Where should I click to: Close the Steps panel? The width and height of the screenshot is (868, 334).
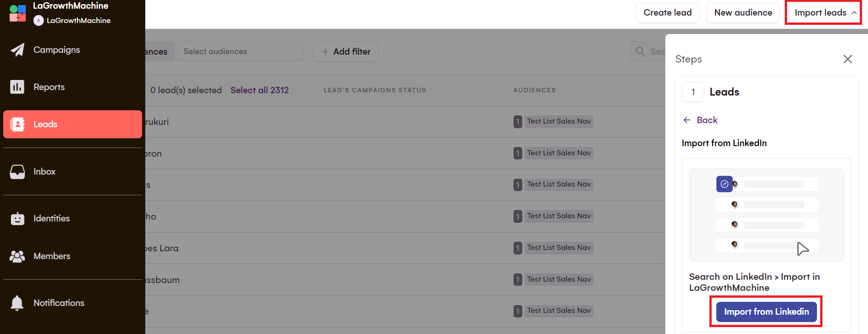coord(848,59)
